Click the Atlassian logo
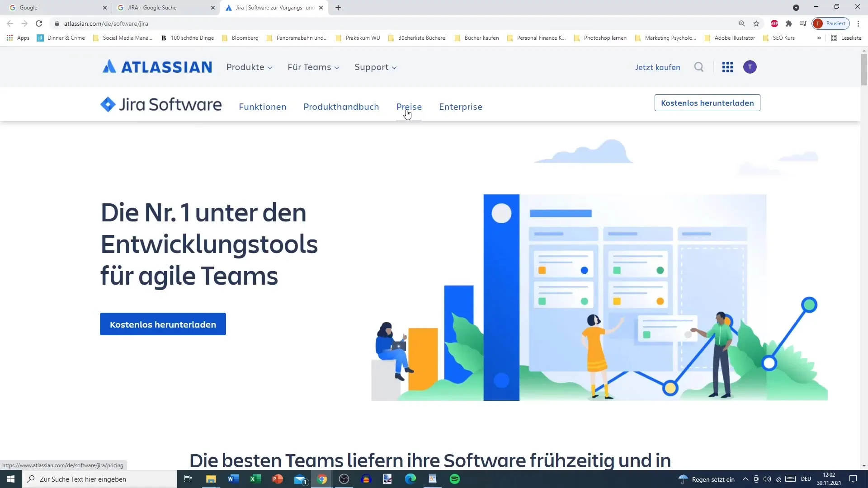Image resolution: width=868 pixels, height=488 pixels. (x=157, y=67)
